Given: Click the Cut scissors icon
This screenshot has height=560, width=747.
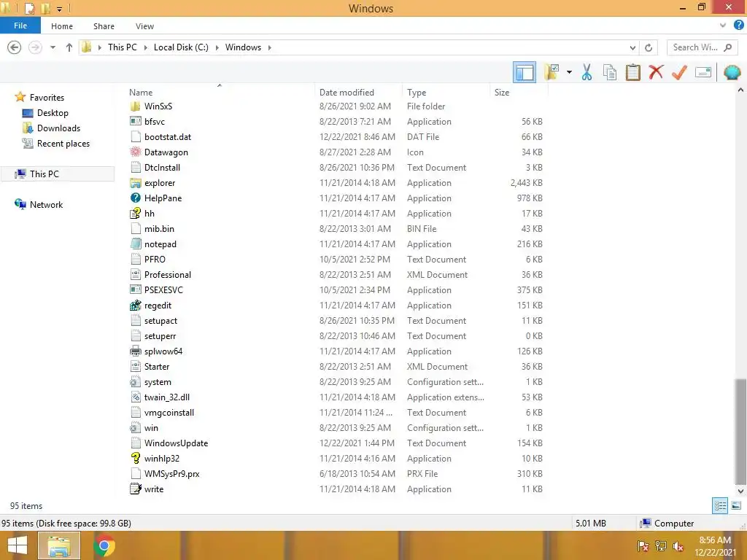Looking at the screenshot, I should (587, 72).
